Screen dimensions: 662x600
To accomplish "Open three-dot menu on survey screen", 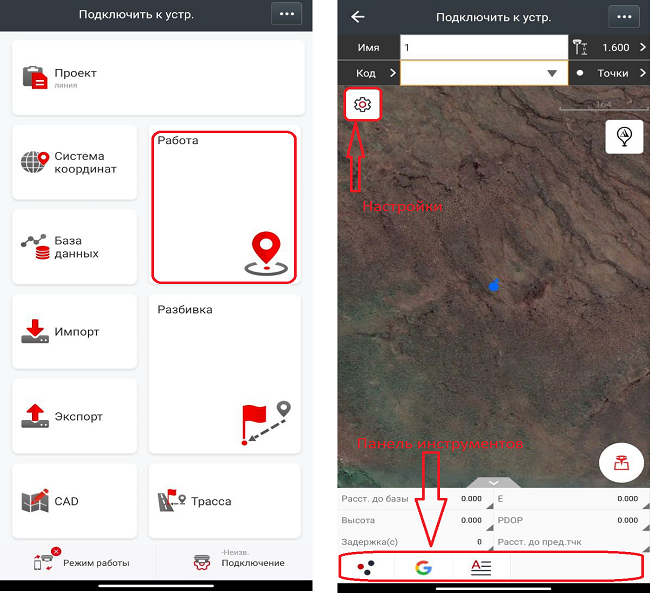I will click(624, 17).
